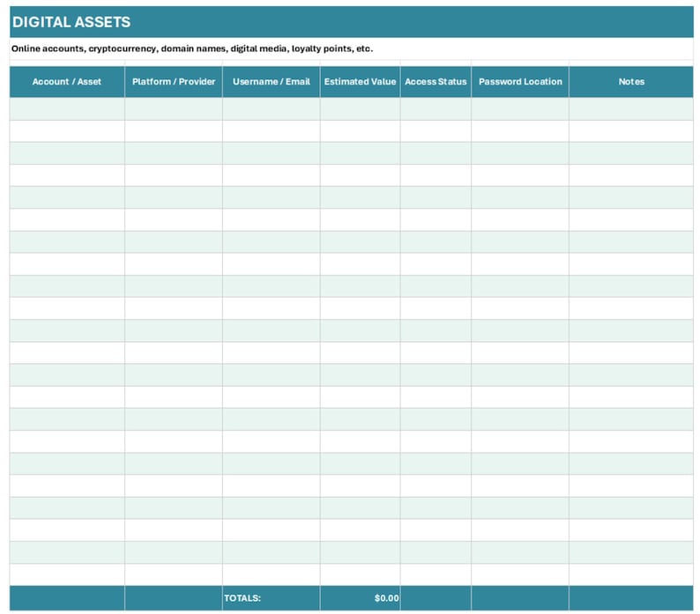The image size is (700, 614).
Task: Select the Estimated Value header cell
Action: tap(361, 82)
